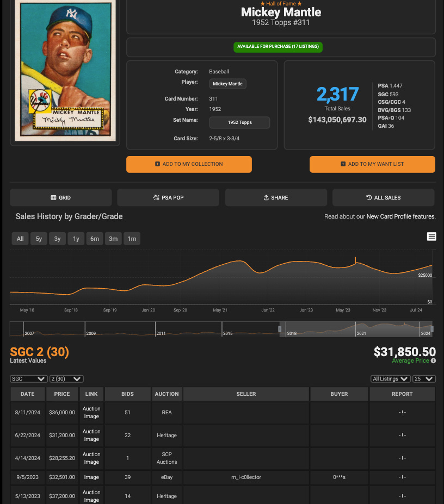This screenshot has height=504, width=444.
Task: Open the Available For Purchase listings badge
Action: [x=278, y=47]
